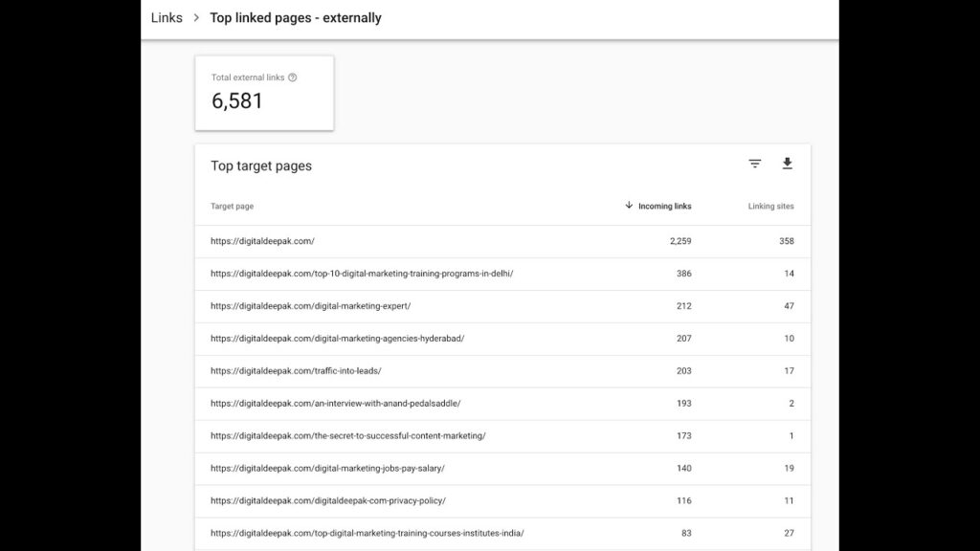Click the Total external links label
Screen dimensions: 980x551
coord(248,77)
